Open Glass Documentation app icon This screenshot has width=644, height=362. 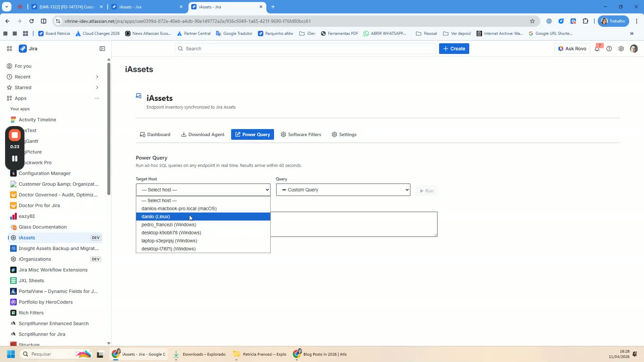coord(13,227)
